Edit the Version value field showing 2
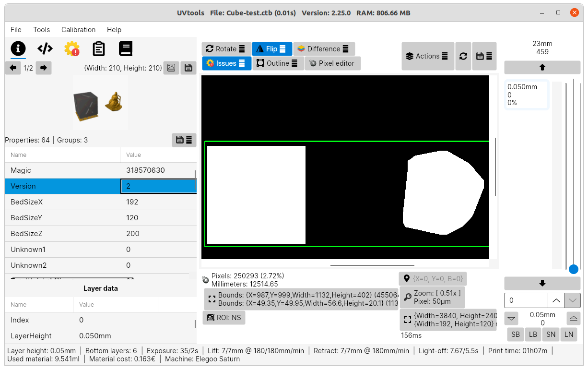This screenshot has width=588, height=370. (x=159, y=186)
